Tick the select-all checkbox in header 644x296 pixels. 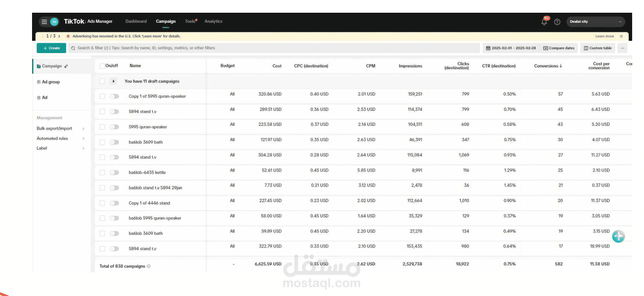pos(102,66)
